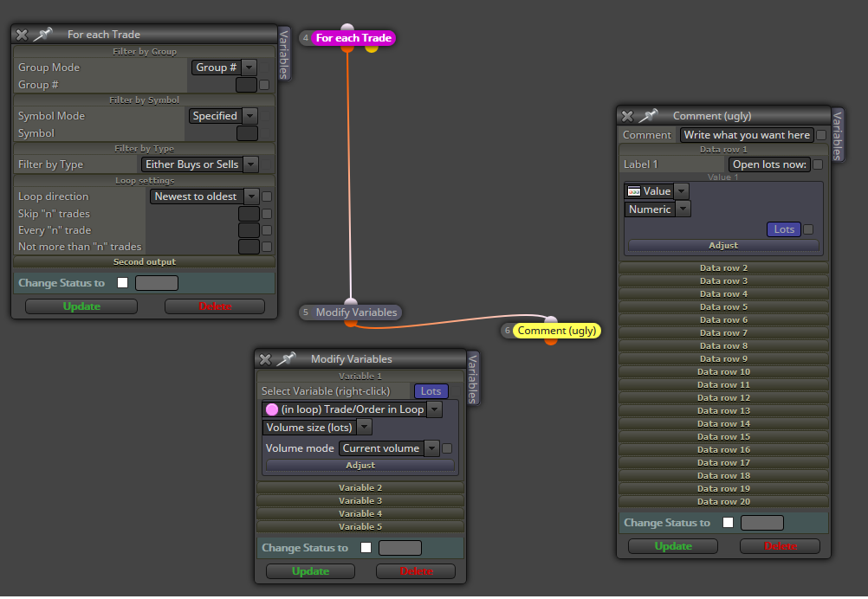Pin the For each Trade panel
Viewport: 868px width, 599px height.
point(42,35)
